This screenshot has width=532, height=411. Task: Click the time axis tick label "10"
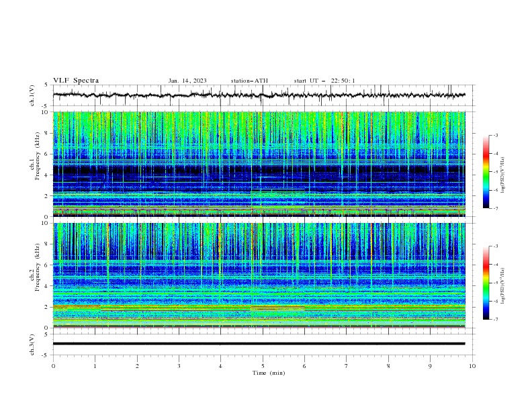pyautogui.click(x=472, y=366)
